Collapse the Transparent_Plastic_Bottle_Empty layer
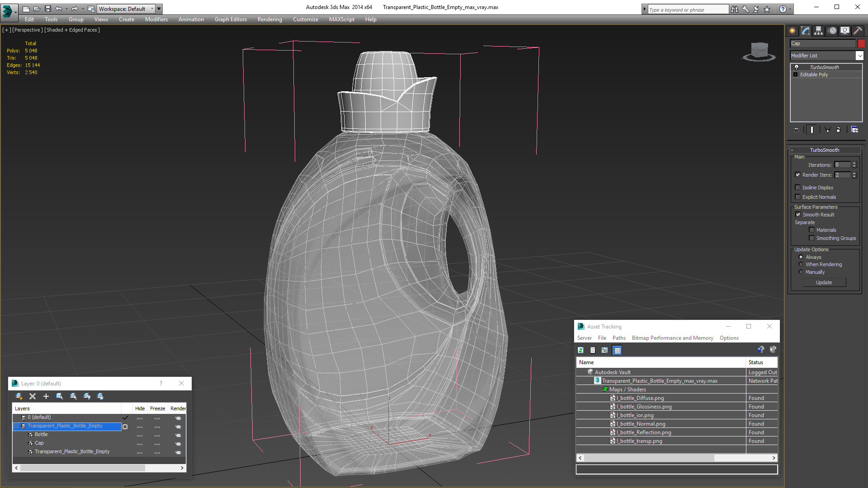This screenshot has width=868, height=488. (x=16, y=426)
